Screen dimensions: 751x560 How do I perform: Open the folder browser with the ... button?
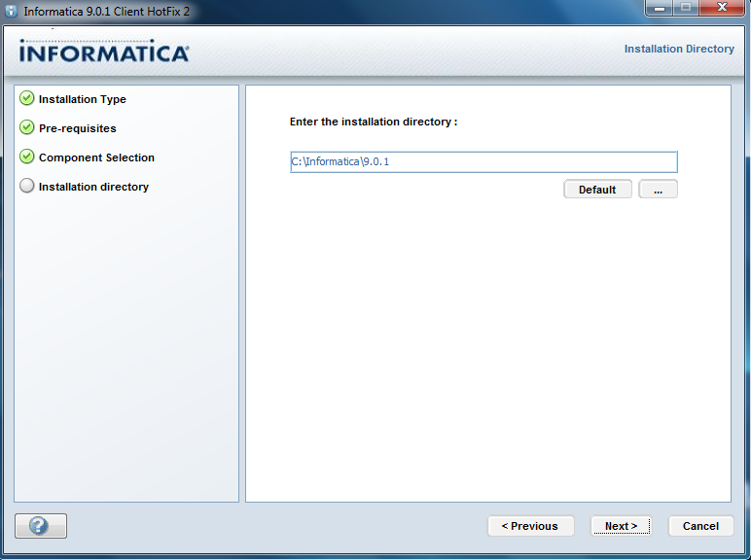(658, 190)
